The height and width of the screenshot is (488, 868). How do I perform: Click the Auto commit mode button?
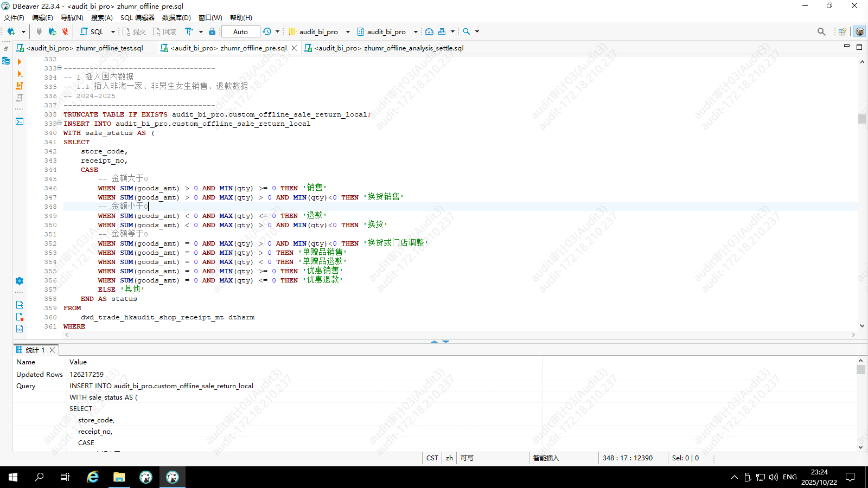[x=240, y=31]
